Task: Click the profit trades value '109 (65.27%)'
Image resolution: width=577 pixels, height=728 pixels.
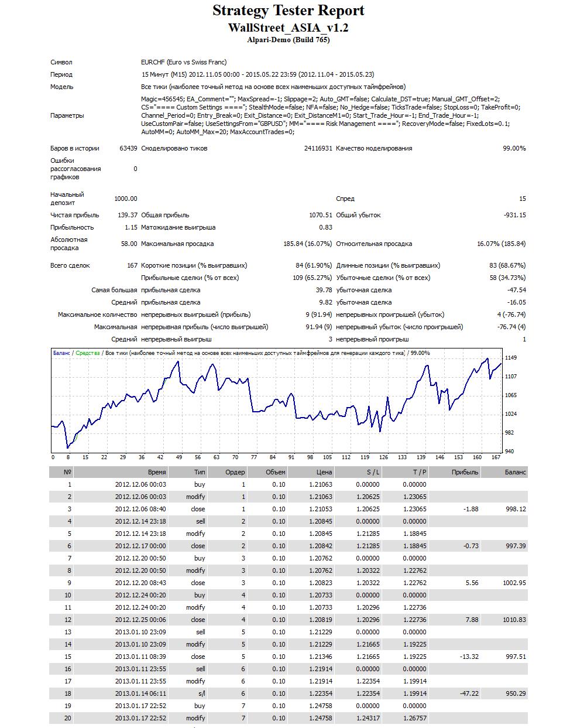Action: click(x=312, y=278)
